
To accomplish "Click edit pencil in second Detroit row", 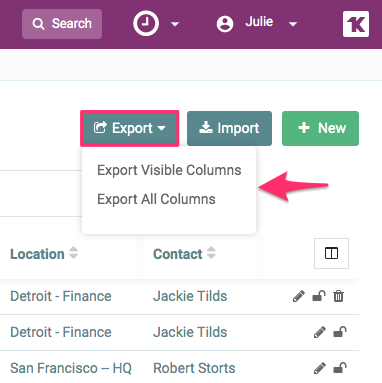I will [x=320, y=332].
